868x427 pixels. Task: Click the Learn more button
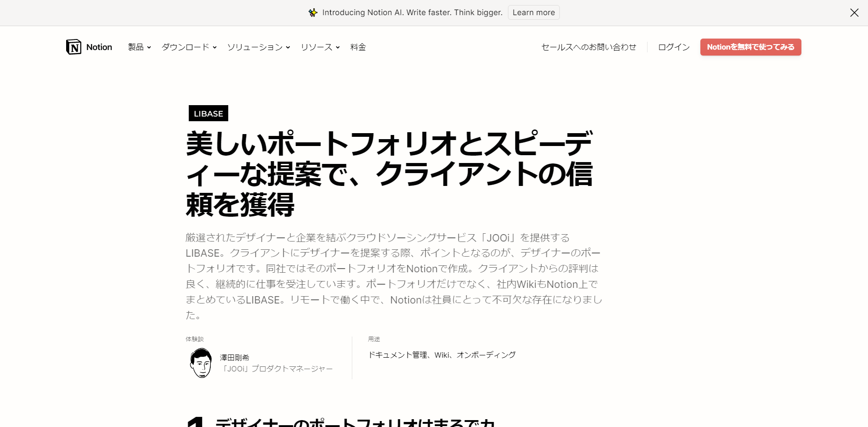[534, 12]
